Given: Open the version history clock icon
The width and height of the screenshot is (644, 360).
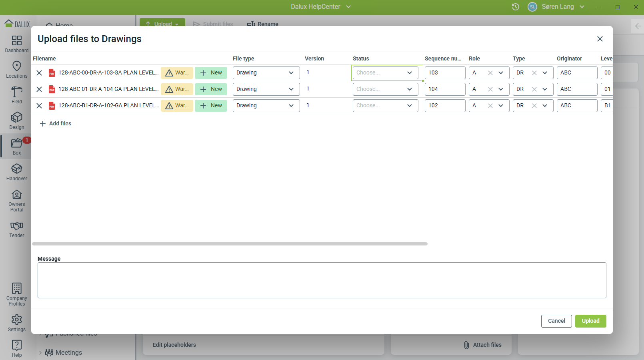Looking at the screenshot, I should pyautogui.click(x=515, y=7).
